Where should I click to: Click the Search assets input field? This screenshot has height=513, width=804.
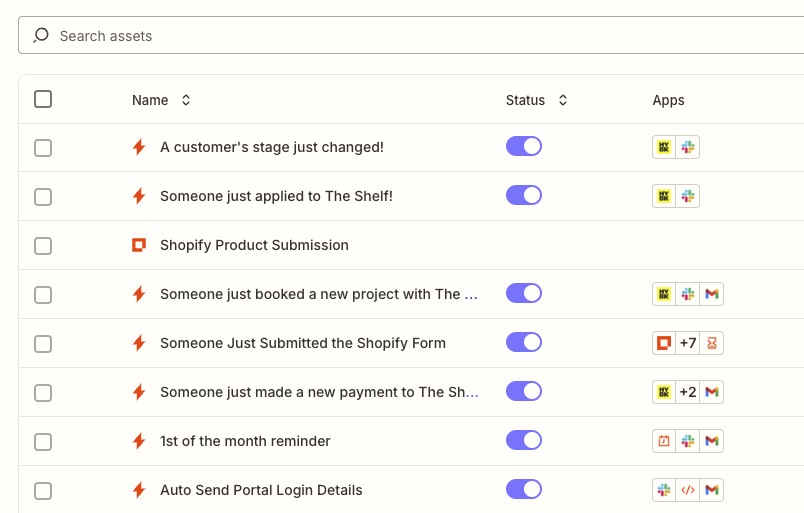coord(411,35)
